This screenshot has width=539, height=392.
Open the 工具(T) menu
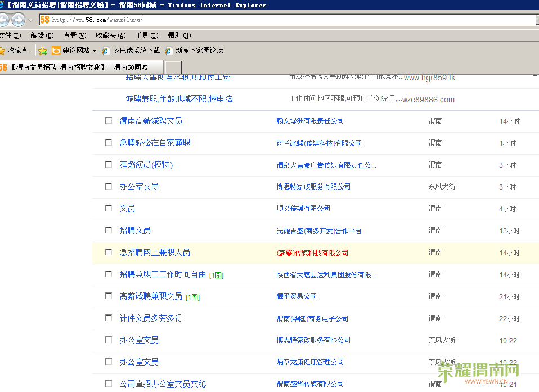147,35
